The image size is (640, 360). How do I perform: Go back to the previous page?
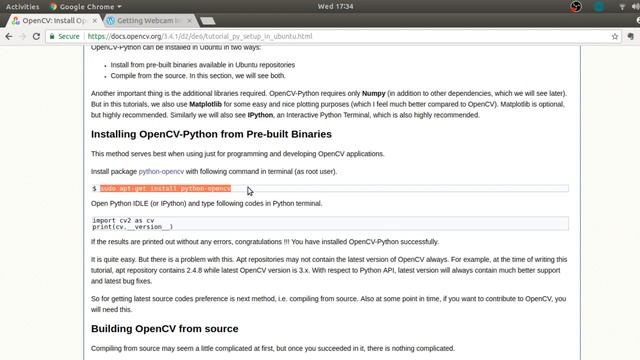[x=9, y=36]
